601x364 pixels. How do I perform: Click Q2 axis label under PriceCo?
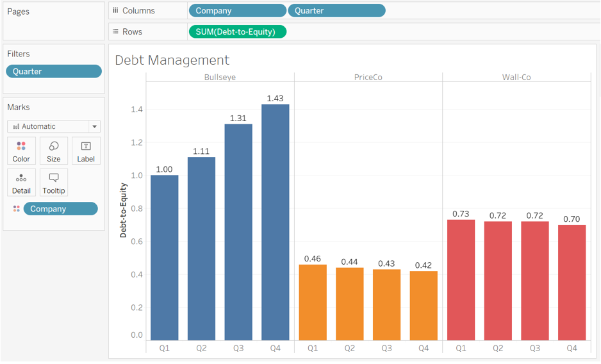pos(350,348)
